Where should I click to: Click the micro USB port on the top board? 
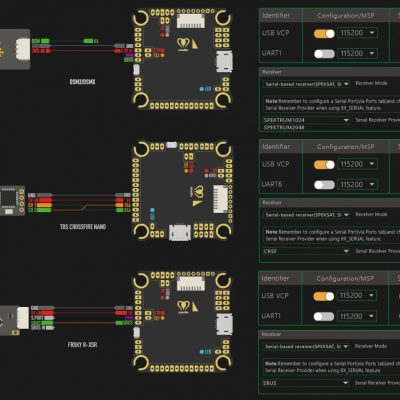tap(224, 61)
